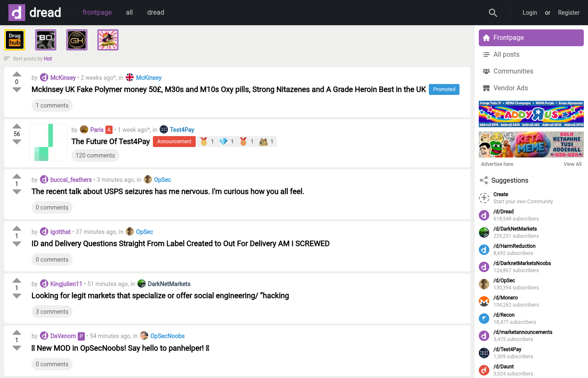
Task: Open the pink burst market banner icon
Action: [x=108, y=40]
